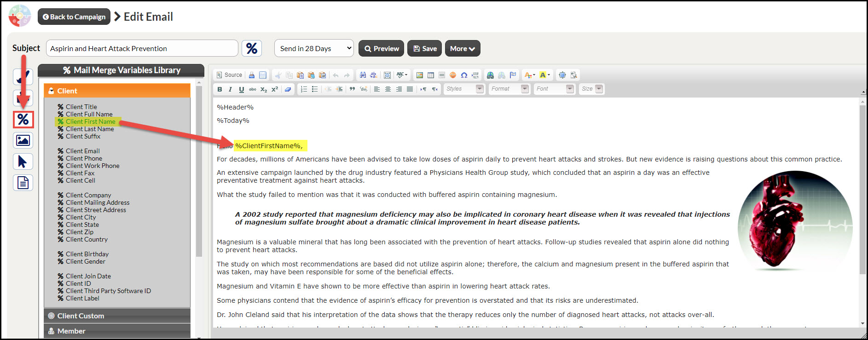The image size is (868, 340).
Task: Open the Size dropdown
Action: (591, 89)
